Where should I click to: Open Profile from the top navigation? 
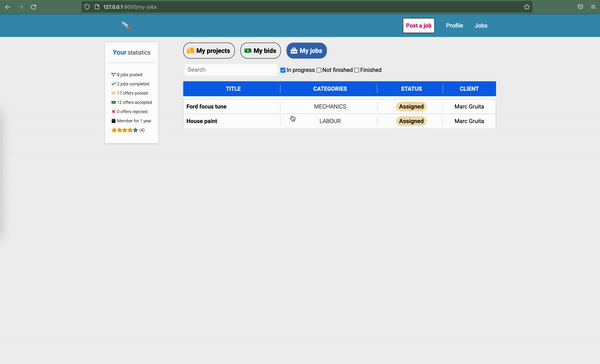click(454, 26)
